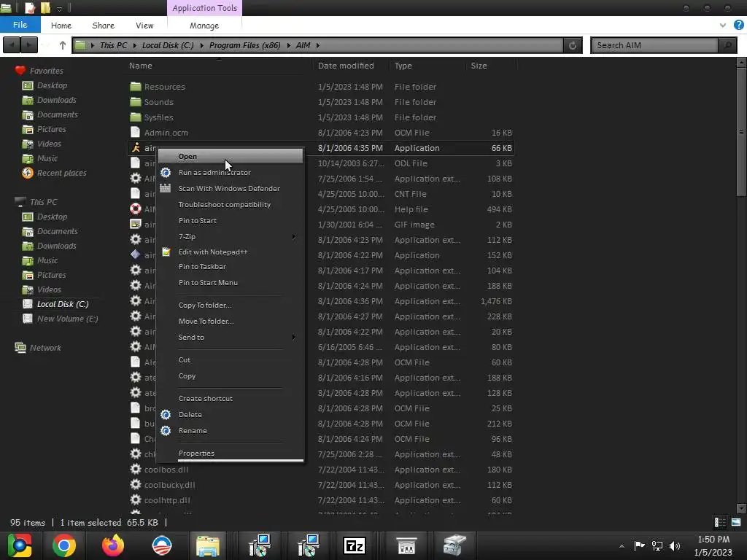Refresh the AIM folder view
Screen dimensions: 747x560
(x=573, y=45)
